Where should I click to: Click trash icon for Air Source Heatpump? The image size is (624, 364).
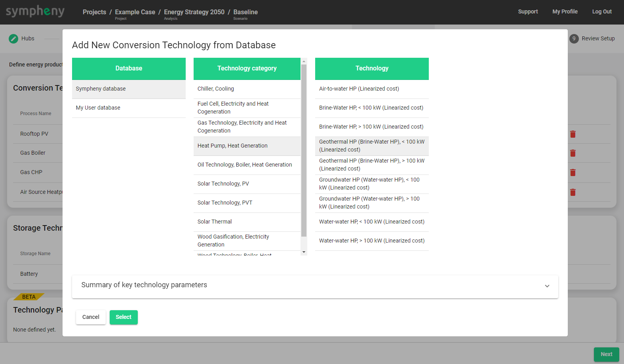click(573, 192)
